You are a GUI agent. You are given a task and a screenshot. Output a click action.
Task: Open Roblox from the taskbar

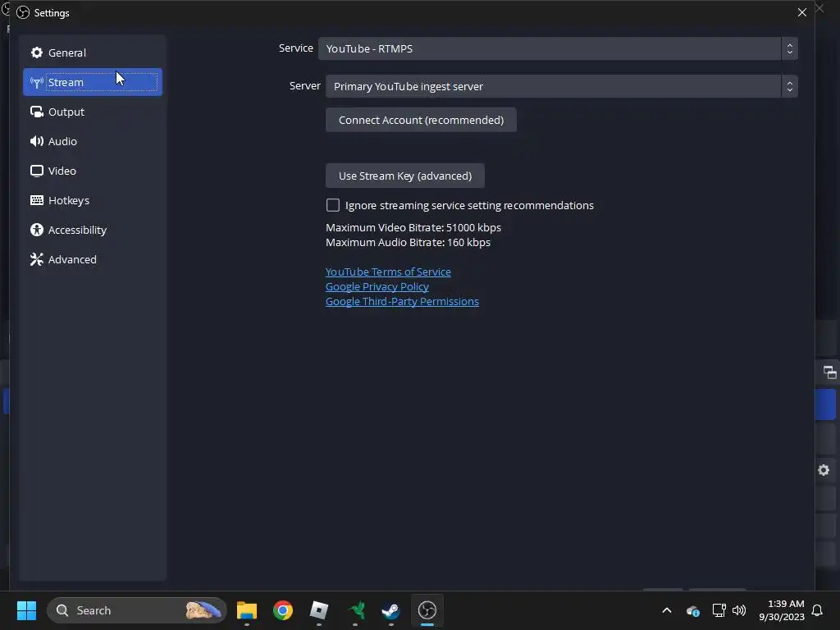click(319, 610)
